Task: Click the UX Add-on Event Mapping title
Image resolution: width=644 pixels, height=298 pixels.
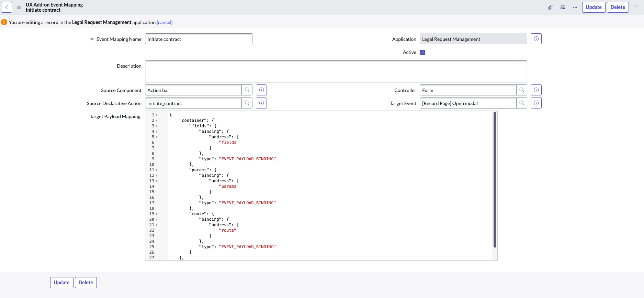Action: click(54, 5)
